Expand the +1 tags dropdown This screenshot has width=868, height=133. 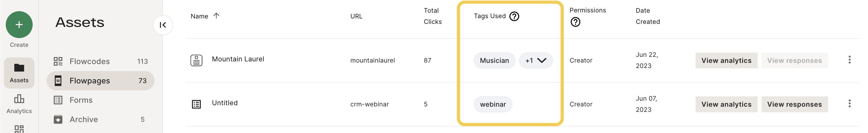pos(536,61)
